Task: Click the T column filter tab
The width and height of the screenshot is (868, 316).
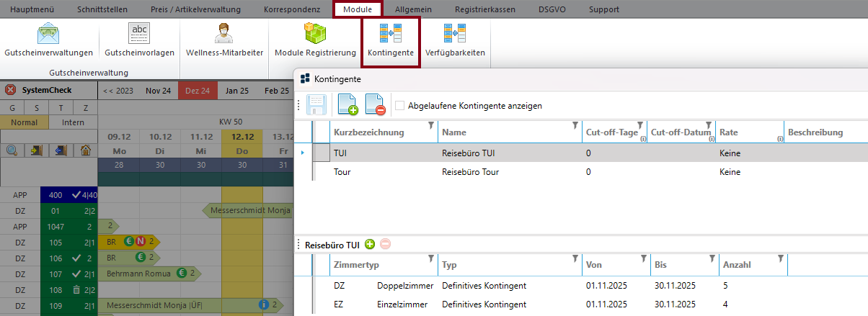Action: coord(61,108)
